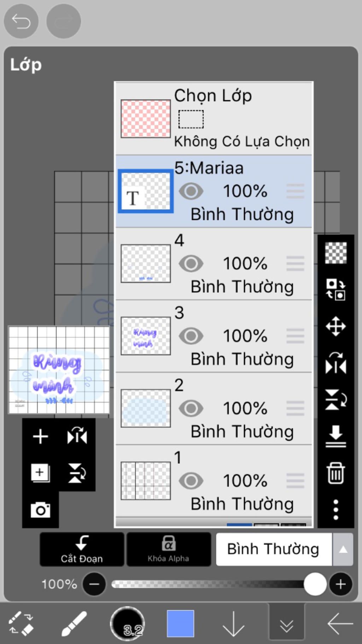Image resolution: width=362 pixels, height=644 pixels.
Task: Merge layer down with download arrow icon
Action: tap(335, 436)
